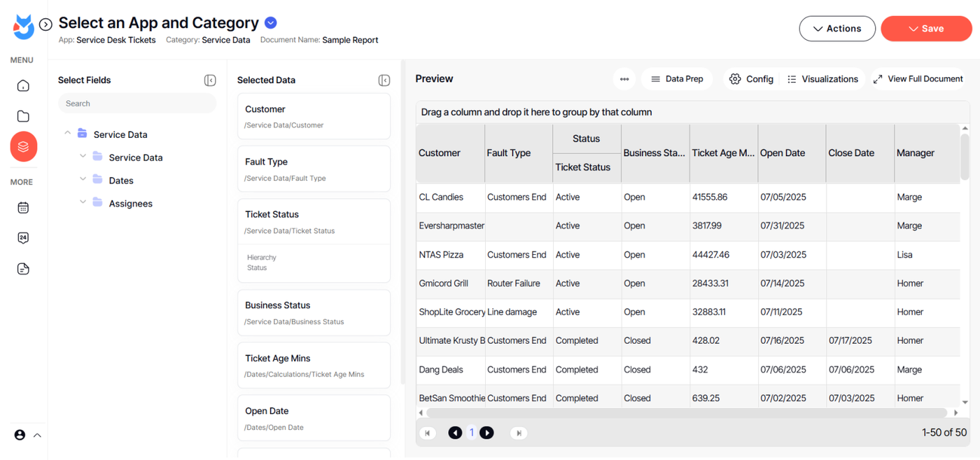Expand the Dates folder in tree
Viewport: 980px width, 460px height.
(x=83, y=180)
